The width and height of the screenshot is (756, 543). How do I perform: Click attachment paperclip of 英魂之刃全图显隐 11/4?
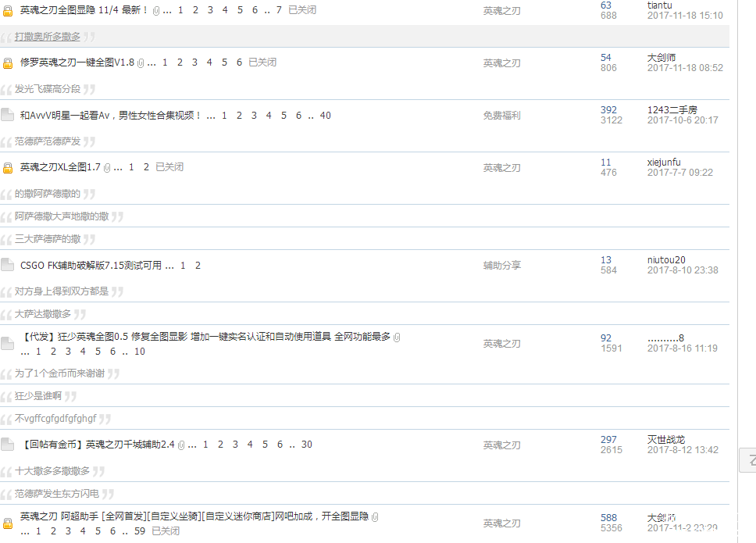(156, 11)
